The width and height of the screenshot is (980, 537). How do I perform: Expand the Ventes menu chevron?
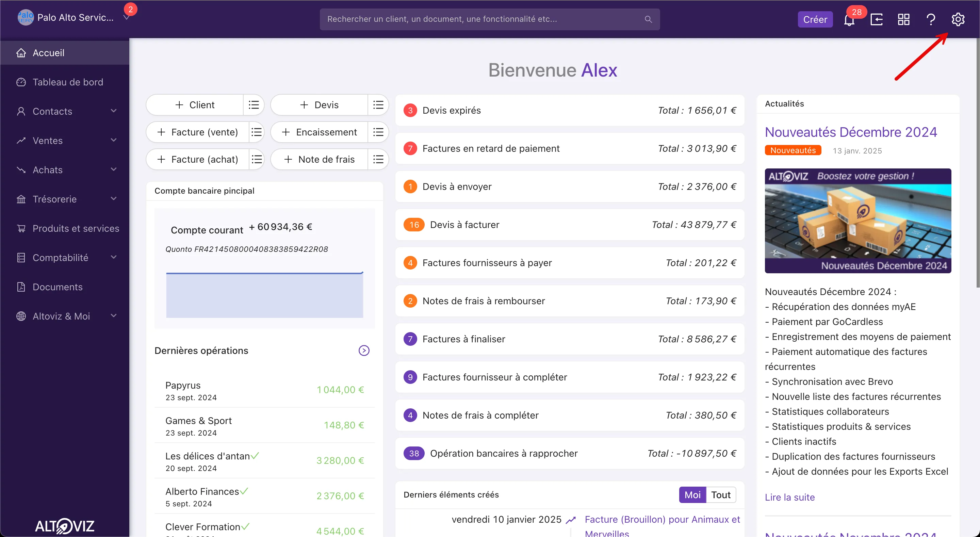pos(113,140)
